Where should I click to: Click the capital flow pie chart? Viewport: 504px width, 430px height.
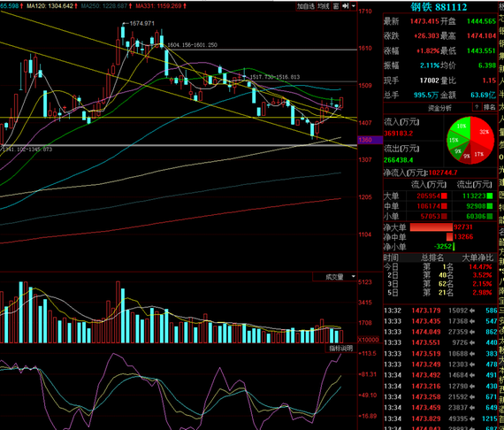coord(470,140)
